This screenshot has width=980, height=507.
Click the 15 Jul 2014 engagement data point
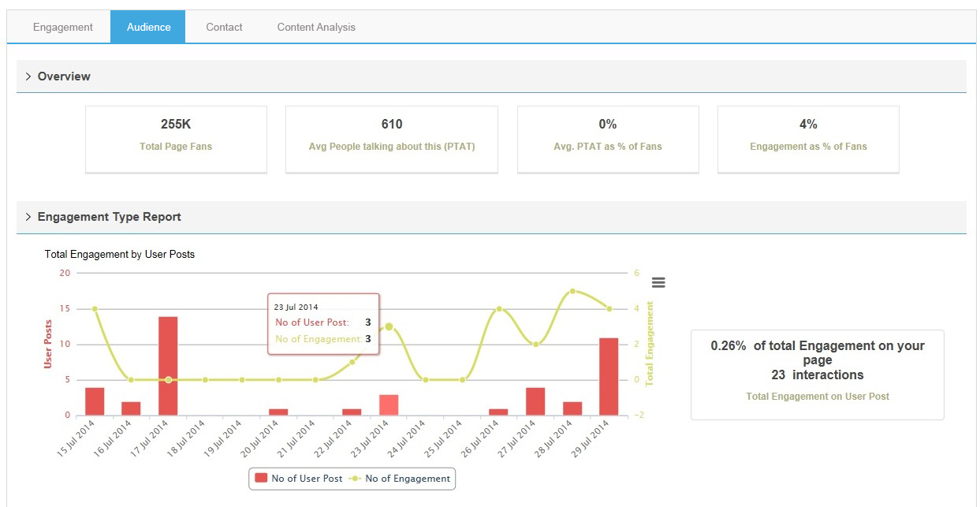pos(95,309)
